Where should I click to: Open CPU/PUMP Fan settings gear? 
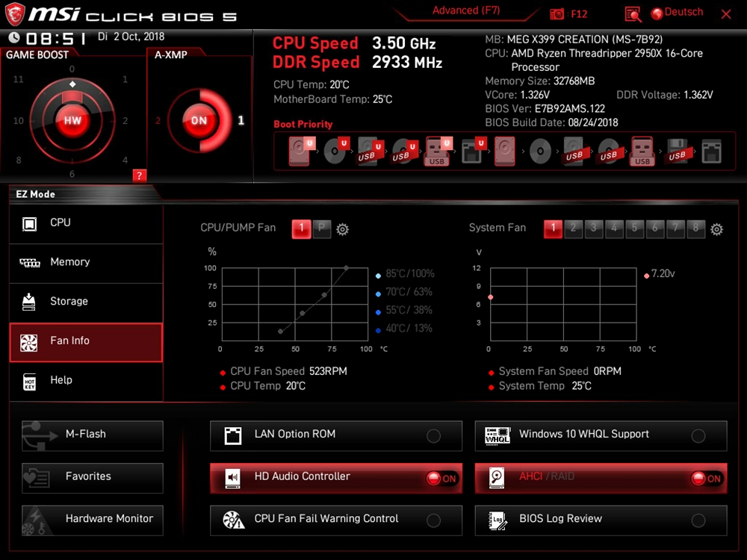click(x=343, y=229)
